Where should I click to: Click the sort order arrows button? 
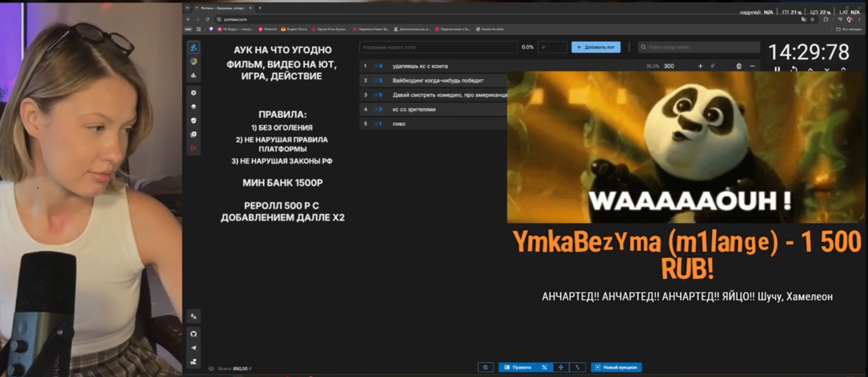[x=577, y=367]
